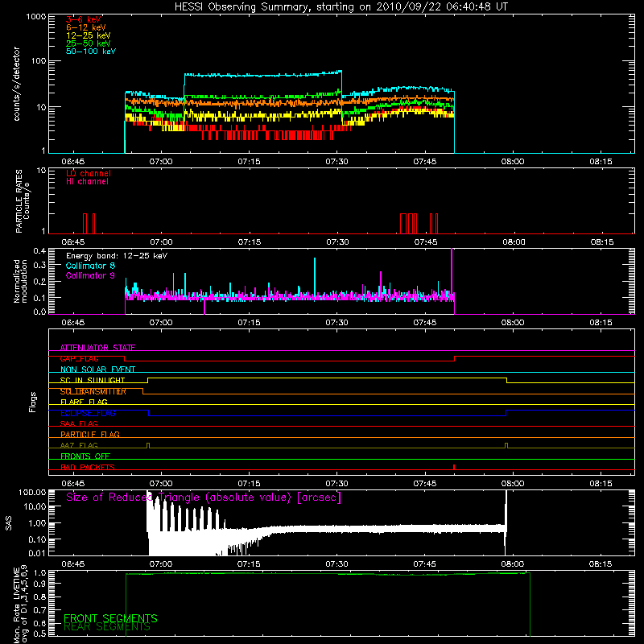
Task: Select the 'SC_TRANSMITTER' flag label
Action: [93, 391]
